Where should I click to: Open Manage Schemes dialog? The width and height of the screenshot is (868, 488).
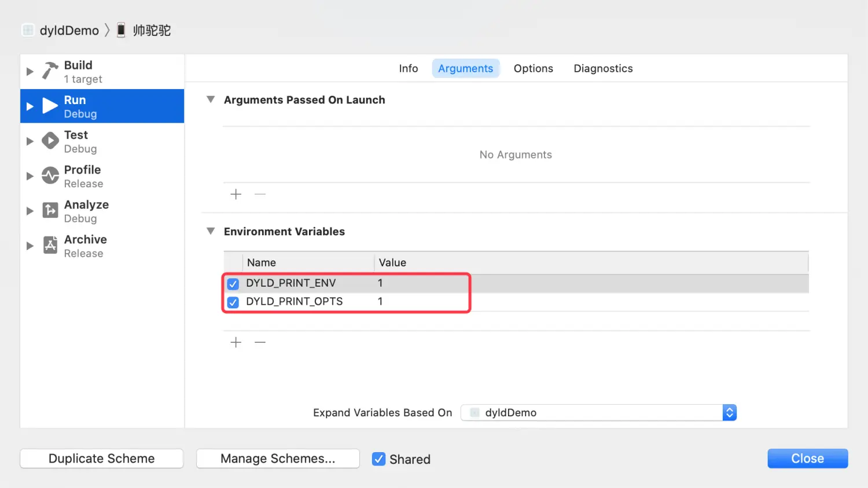(x=278, y=459)
